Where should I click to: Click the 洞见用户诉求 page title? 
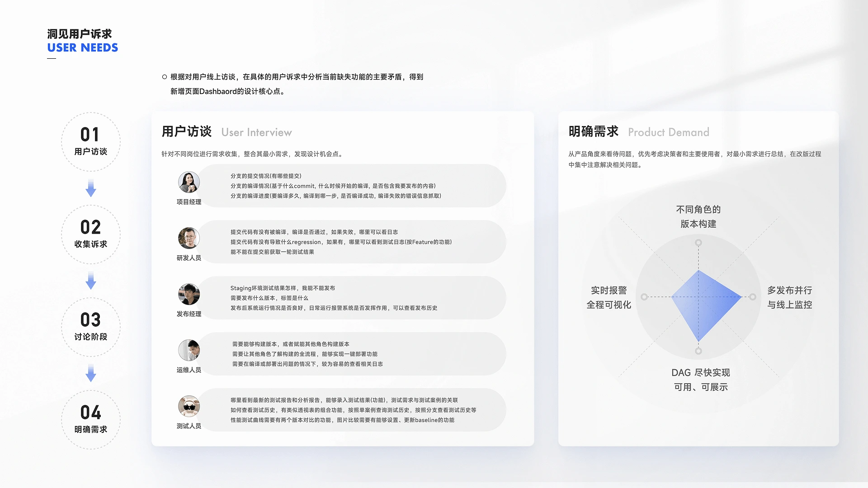pyautogui.click(x=80, y=34)
